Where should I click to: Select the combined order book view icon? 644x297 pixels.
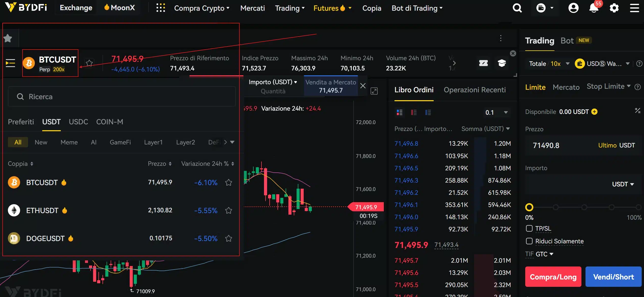(400, 112)
